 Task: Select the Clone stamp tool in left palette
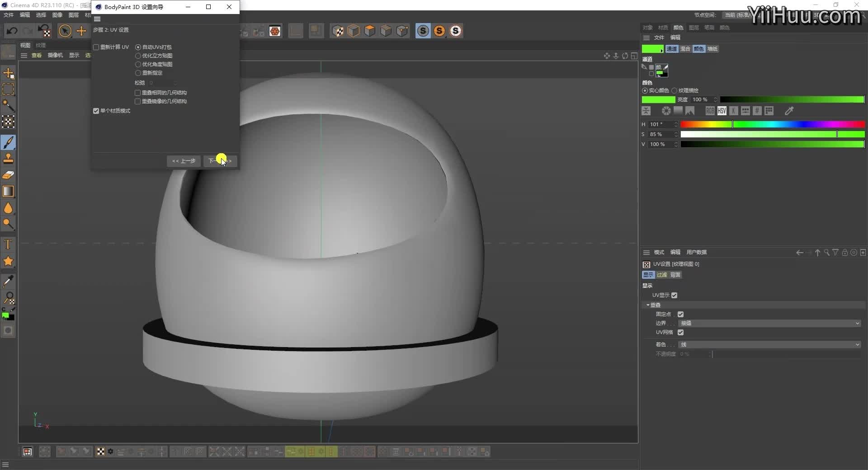8,159
